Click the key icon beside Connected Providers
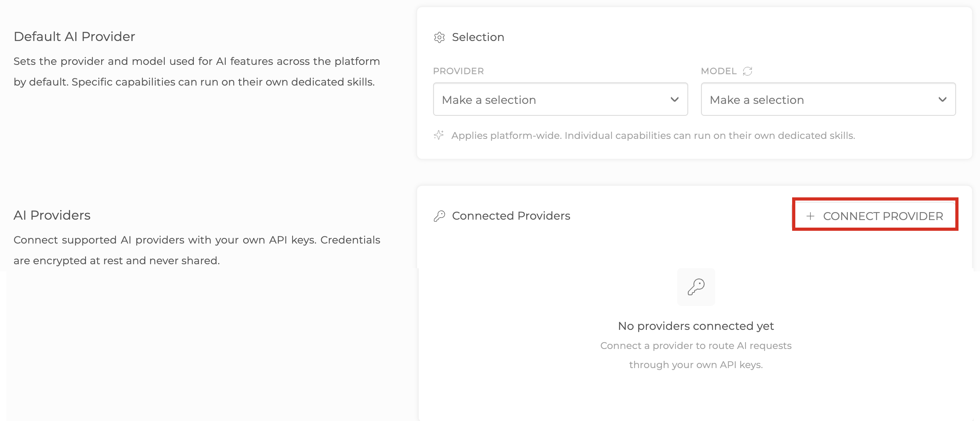This screenshot has width=980, height=421. (439, 216)
